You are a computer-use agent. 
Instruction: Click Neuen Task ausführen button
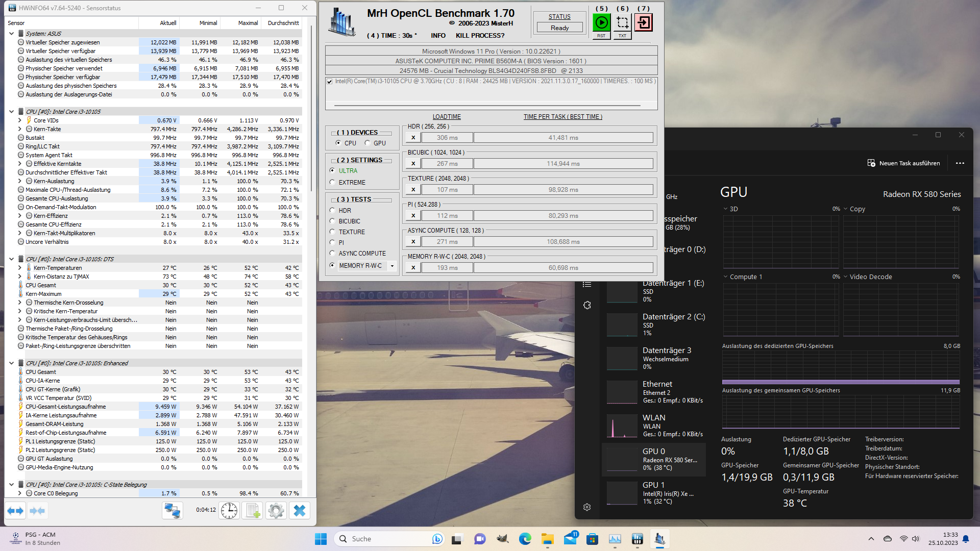pos(903,163)
